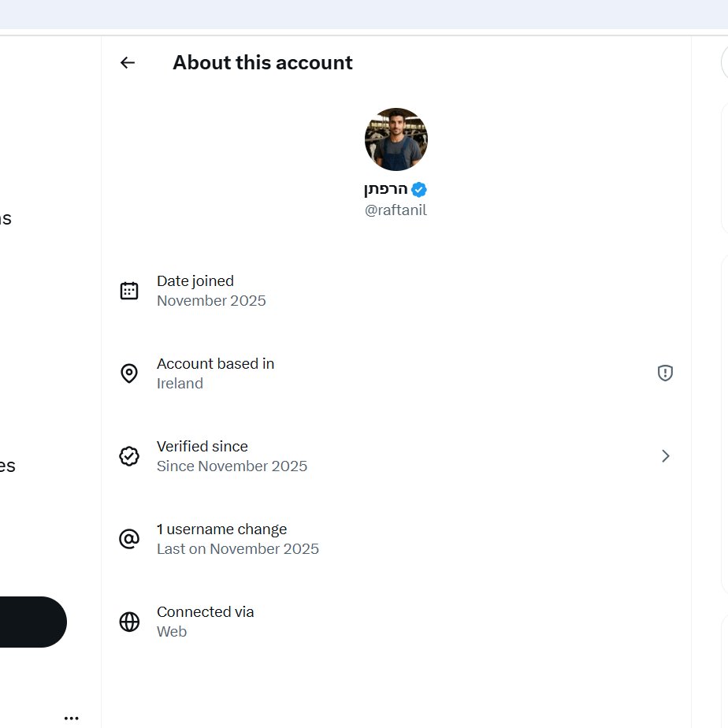728x728 pixels.
Task: Open the profile avatar photo
Action: [396, 139]
